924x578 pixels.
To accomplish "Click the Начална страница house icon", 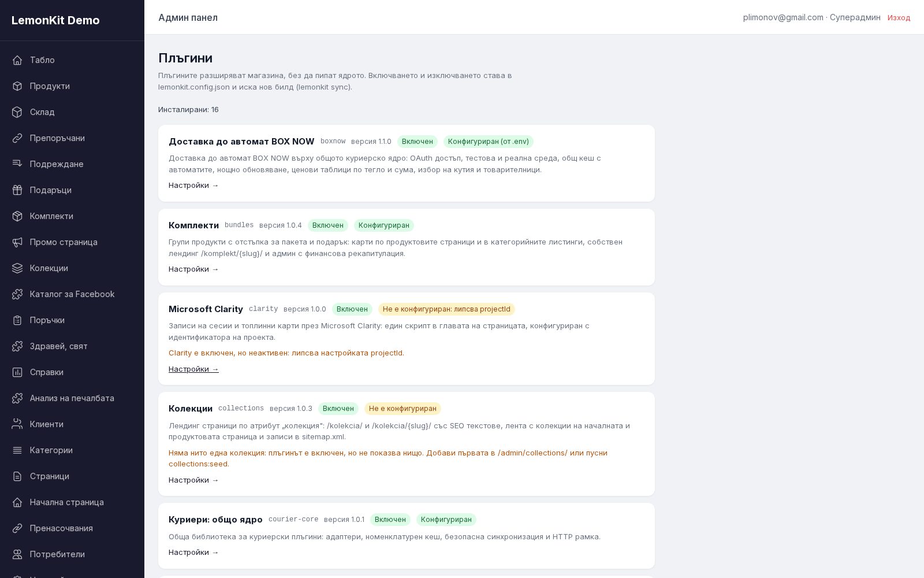I will pos(17,502).
